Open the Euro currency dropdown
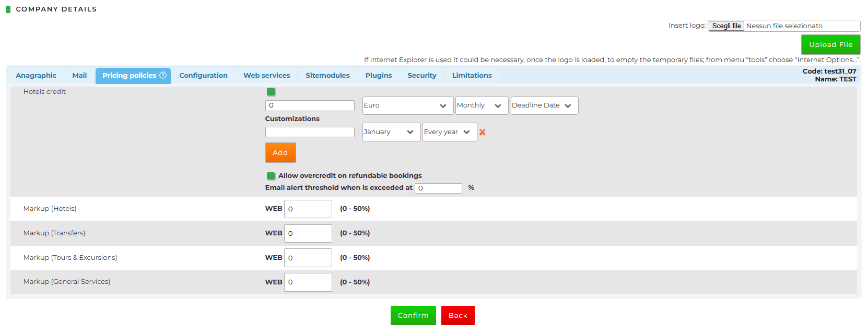 click(x=405, y=105)
